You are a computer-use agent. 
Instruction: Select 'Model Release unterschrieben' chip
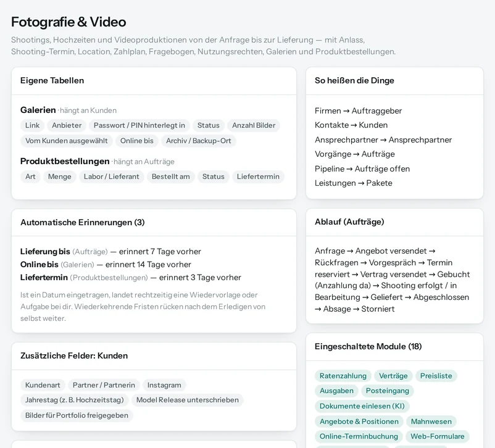tap(188, 400)
